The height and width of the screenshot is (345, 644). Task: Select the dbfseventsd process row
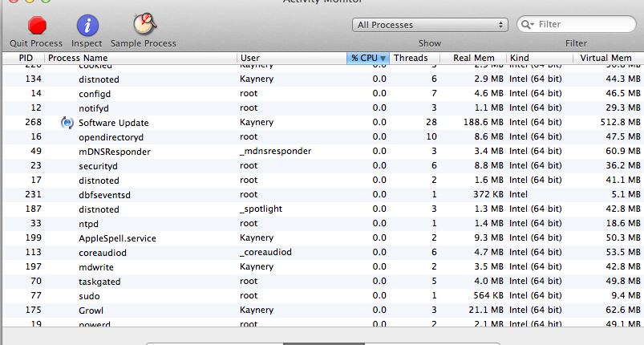(x=323, y=195)
